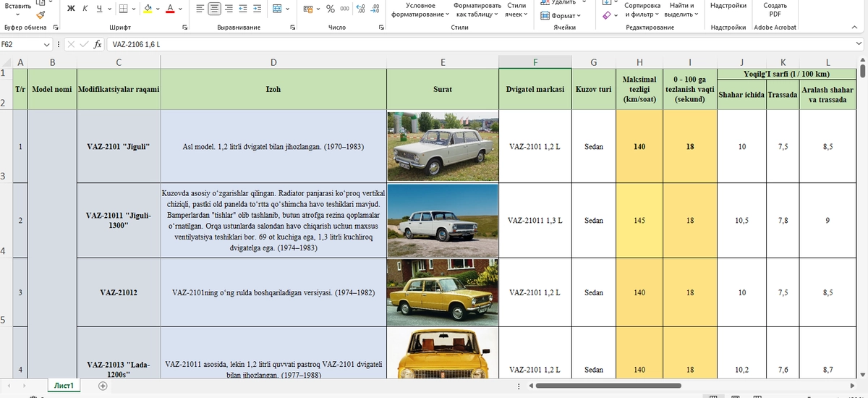Image resolution: width=868 pixels, height=398 pixels.
Task: Add a new sheet with plus button
Action: [x=103, y=386]
